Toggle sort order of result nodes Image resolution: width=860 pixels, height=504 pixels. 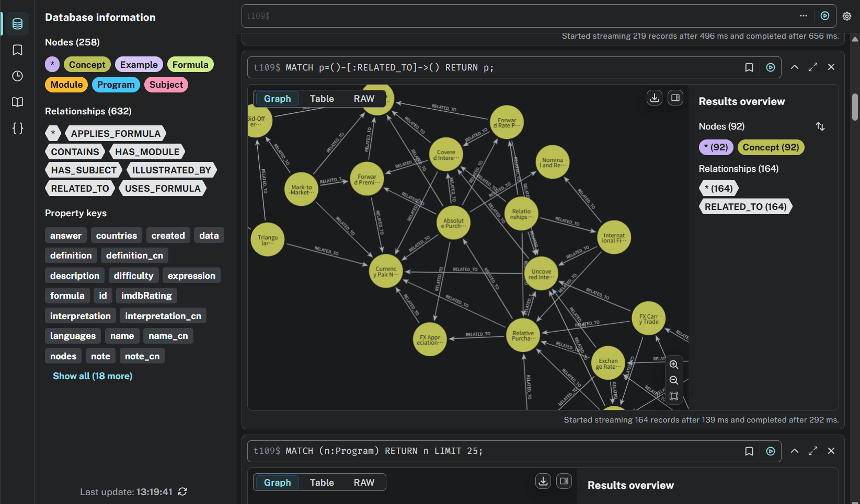click(820, 126)
